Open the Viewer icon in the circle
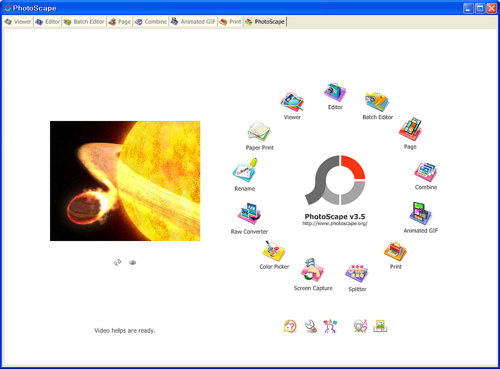The image size is (500, 369). [x=292, y=102]
